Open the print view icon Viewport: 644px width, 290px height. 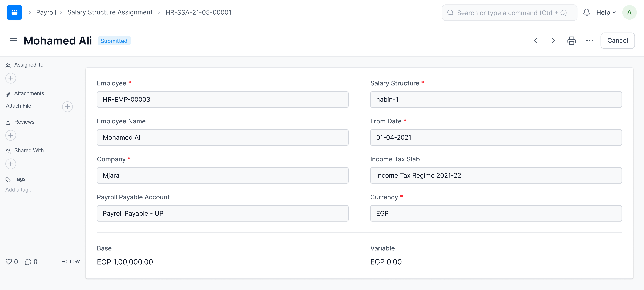(572, 40)
